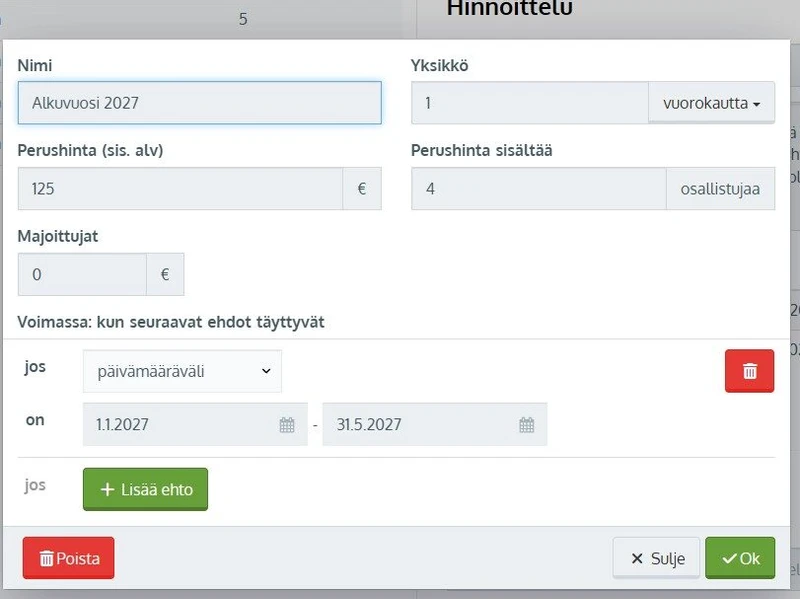Click the start date field 1.1.2027
The image size is (800, 599).
195,424
